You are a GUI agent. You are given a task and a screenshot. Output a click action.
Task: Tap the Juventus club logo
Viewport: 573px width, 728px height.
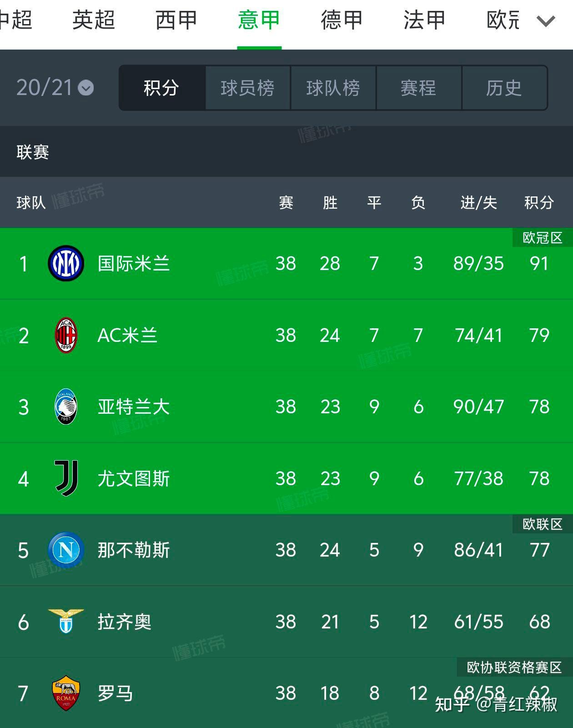[66, 478]
